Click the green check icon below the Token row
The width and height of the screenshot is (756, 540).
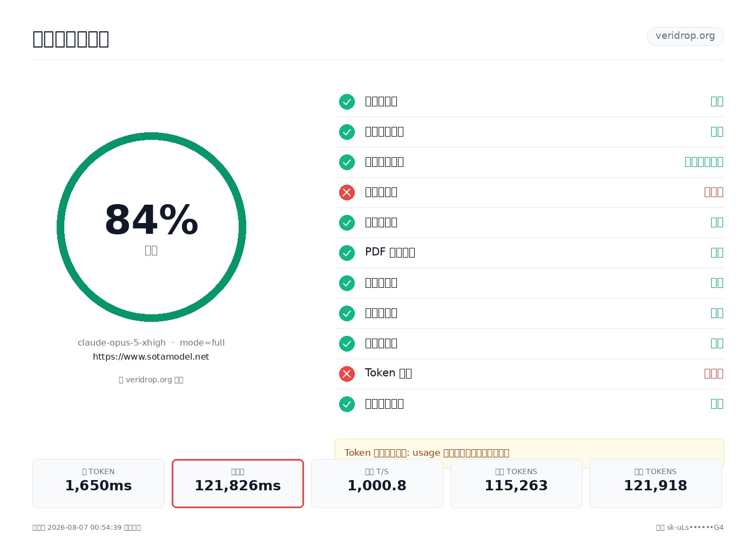[347, 404]
